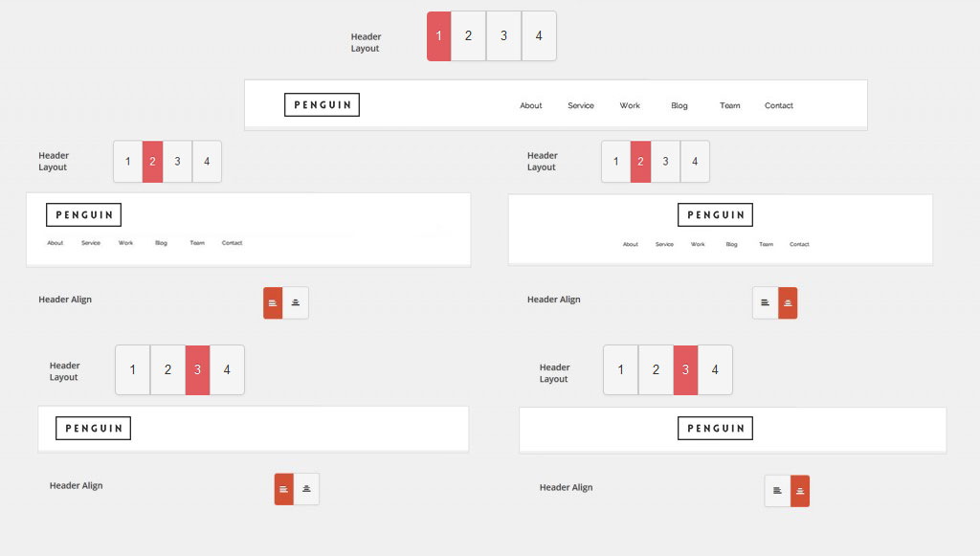Select layout 2 in the topmost Header Layout selector

[468, 36]
